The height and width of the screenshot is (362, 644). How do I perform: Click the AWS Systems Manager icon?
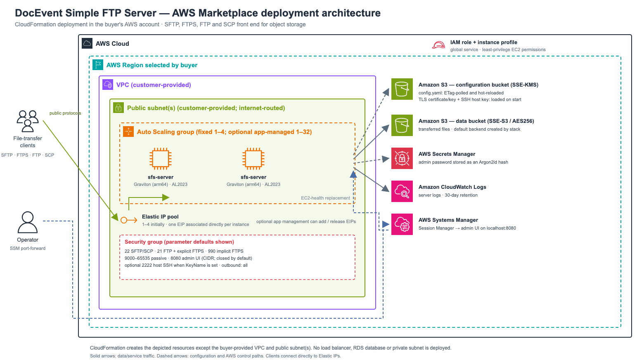[x=402, y=224]
